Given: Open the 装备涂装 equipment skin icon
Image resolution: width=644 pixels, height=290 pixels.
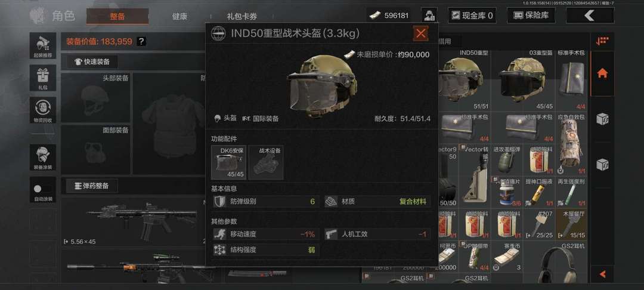Looking at the screenshot, I should click(x=43, y=158).
